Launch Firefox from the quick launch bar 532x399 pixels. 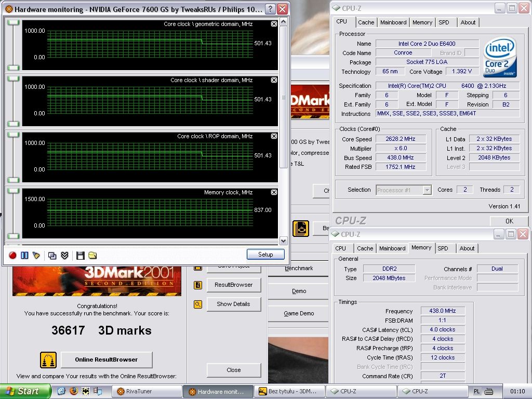point(74,391)
